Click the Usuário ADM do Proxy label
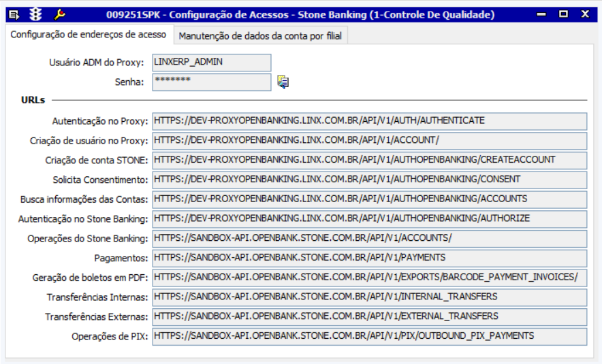 pyautogui.click(x=97, y=63)
